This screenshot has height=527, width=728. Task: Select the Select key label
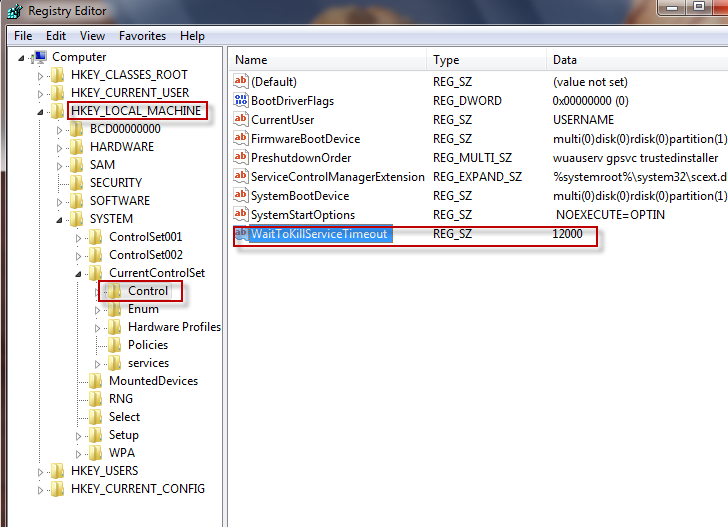pos(124,417)
